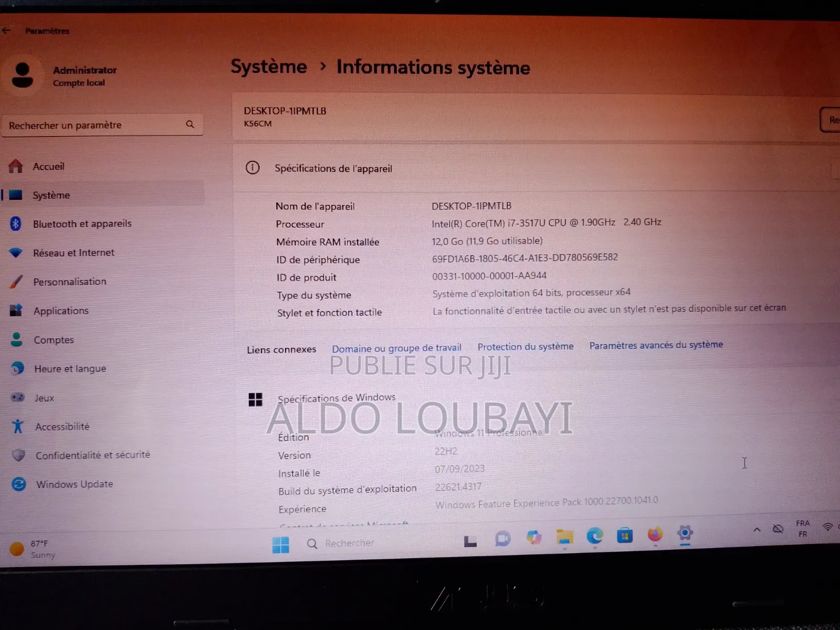Select ID de périphérique value 69FD1A6B-1805
840x630 pixels.
525,258
